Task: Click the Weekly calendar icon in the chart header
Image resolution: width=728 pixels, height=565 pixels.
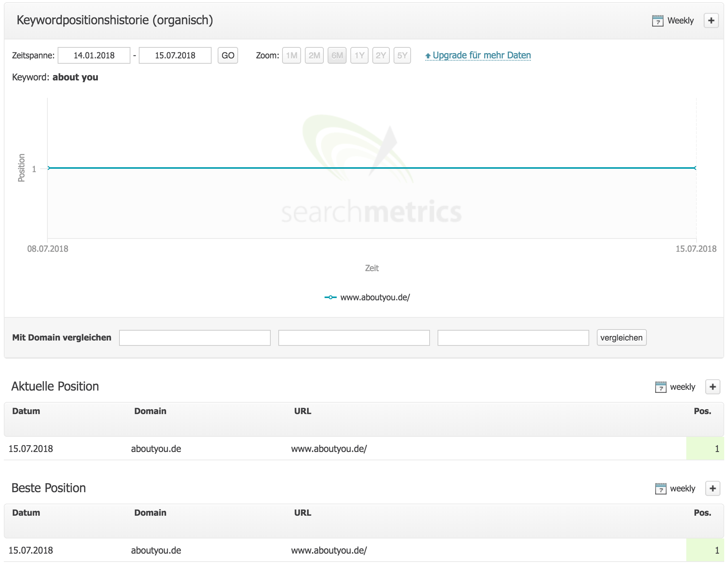Action: [x=657, y=21]
